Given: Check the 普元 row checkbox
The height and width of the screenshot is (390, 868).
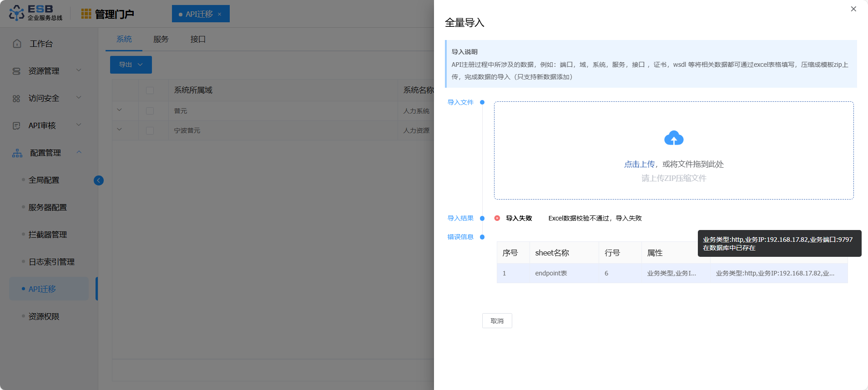Looking at the screenshot, I should pyautogui.click(x=150, y=111).
